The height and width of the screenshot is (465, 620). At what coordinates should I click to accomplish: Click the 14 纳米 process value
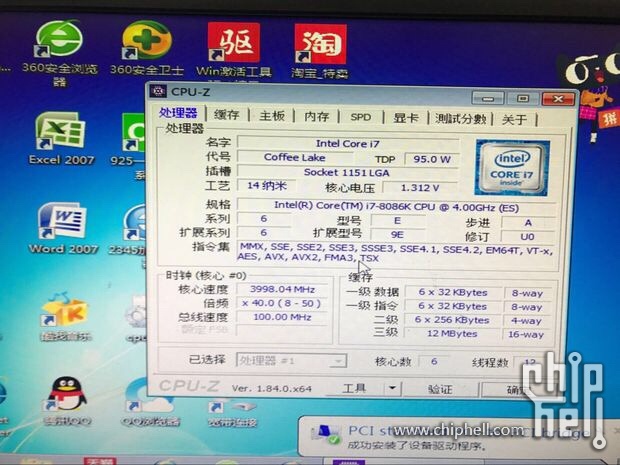[x=267, y=185]
